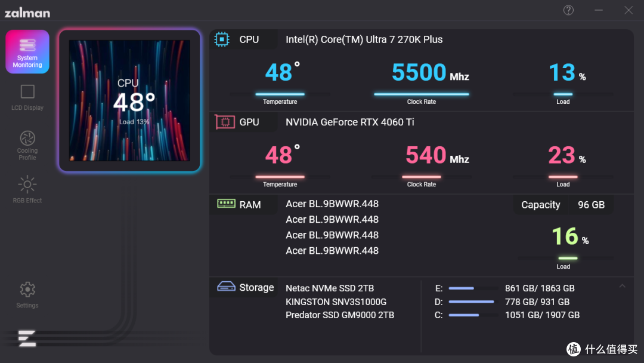This screenshot has height=363, width=644.
Task: Click the CPU temperature bar
Action: coord(280,94)
